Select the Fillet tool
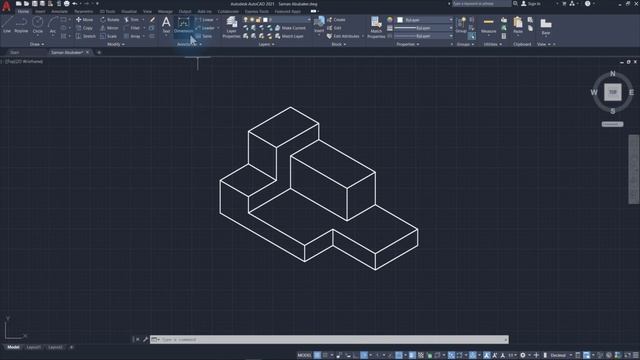 point(132,28)
